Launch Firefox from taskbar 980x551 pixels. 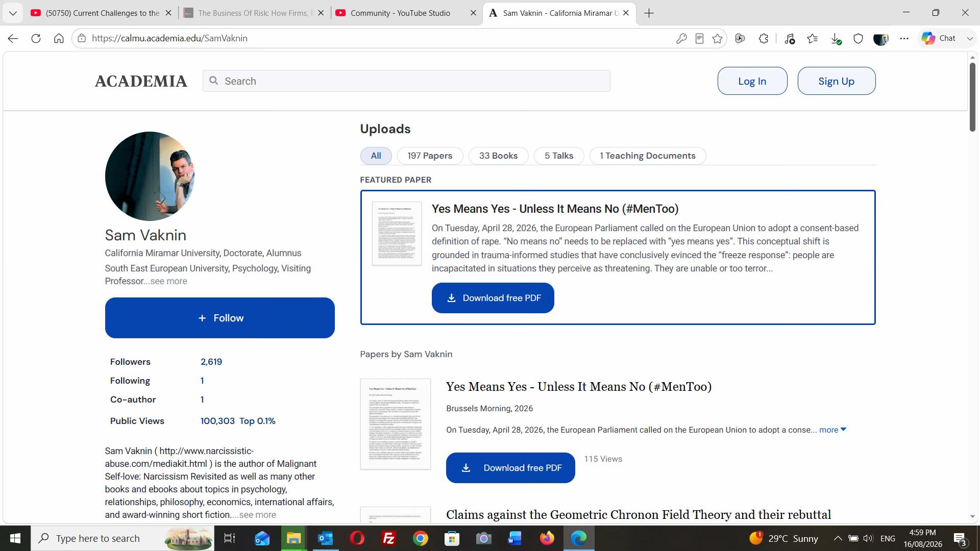coord(547,538)
